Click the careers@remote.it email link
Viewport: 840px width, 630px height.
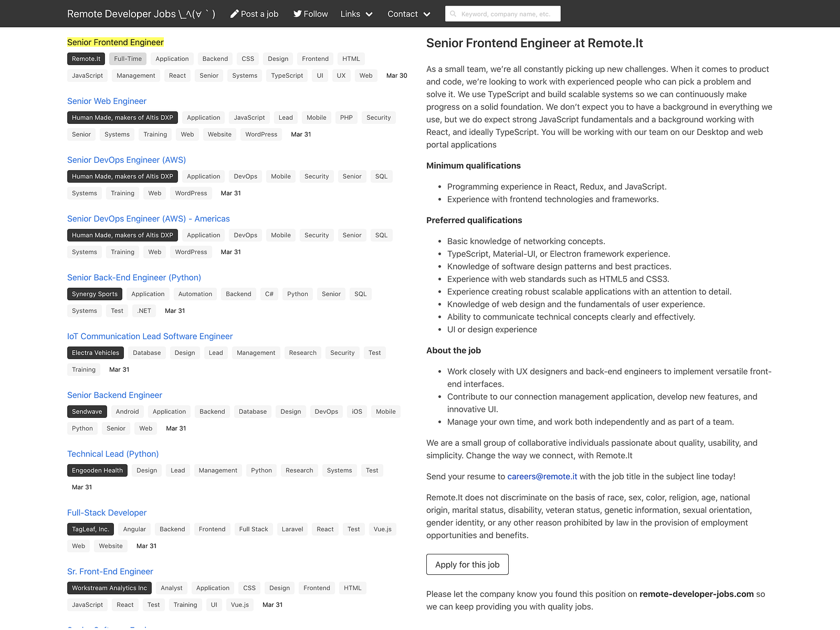pyautogui.click(x=542, y=476)
